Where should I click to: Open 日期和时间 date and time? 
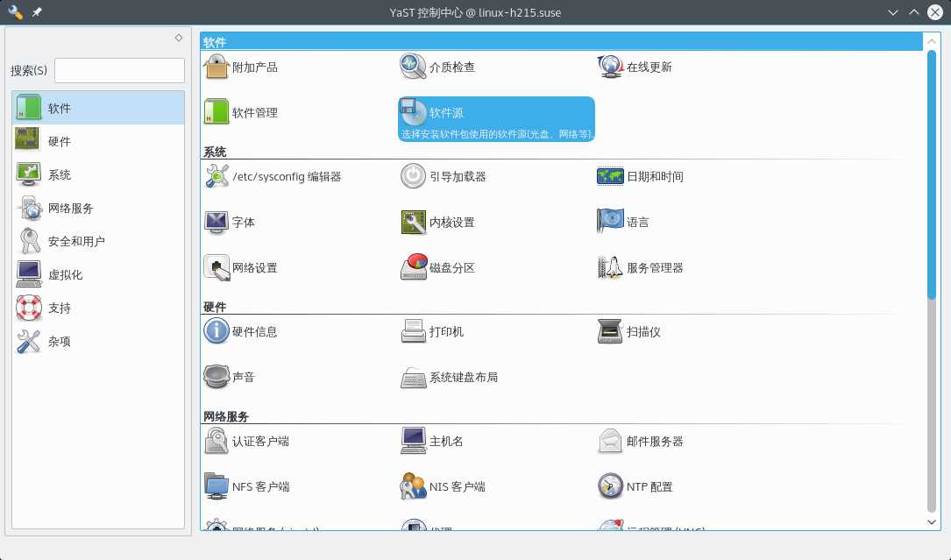tap(641, 176)
